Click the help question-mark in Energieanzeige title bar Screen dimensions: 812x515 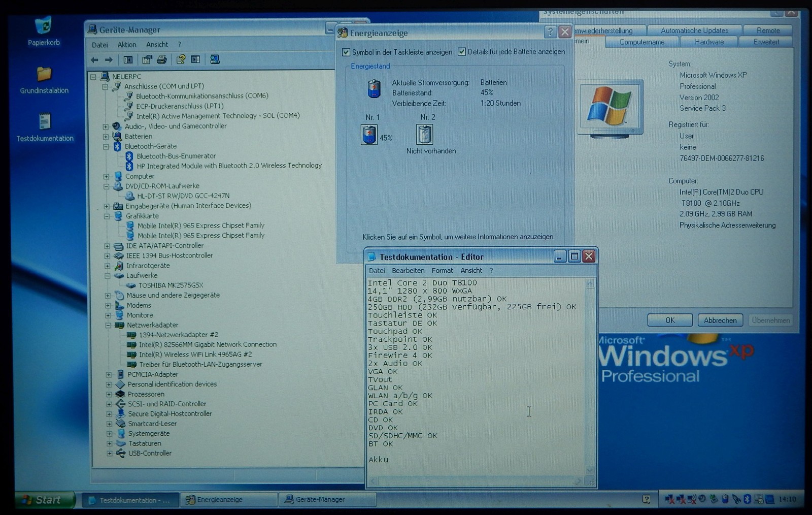point(550,32)
